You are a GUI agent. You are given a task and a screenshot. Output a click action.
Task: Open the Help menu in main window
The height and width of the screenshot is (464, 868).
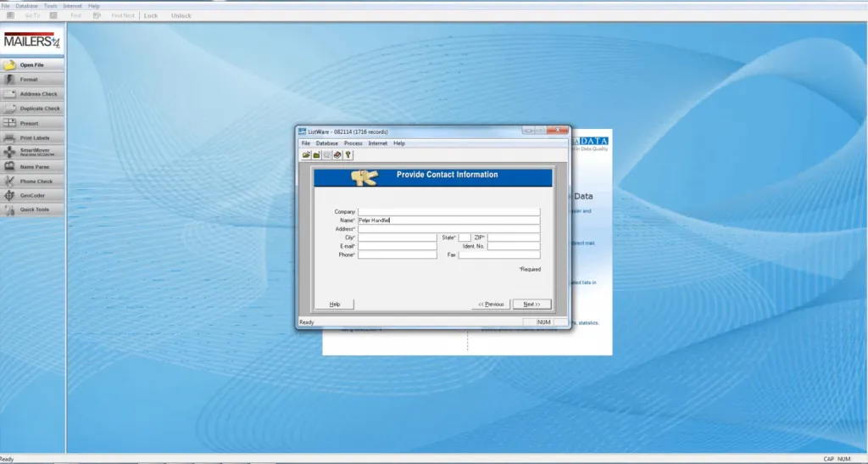coord(94,6)
